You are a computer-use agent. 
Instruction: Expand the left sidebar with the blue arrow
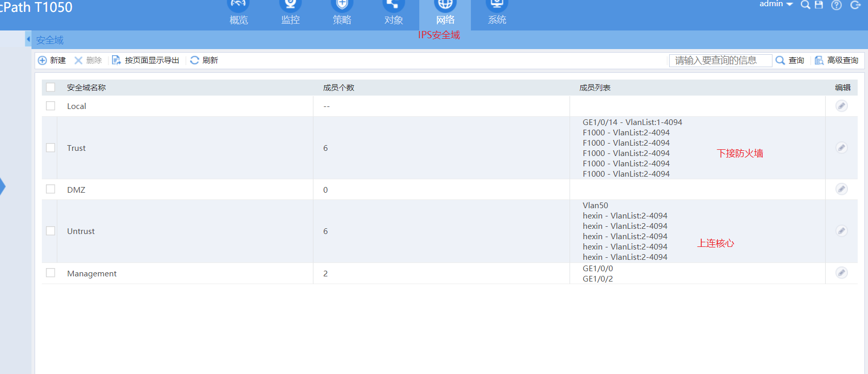coord(3,186)
